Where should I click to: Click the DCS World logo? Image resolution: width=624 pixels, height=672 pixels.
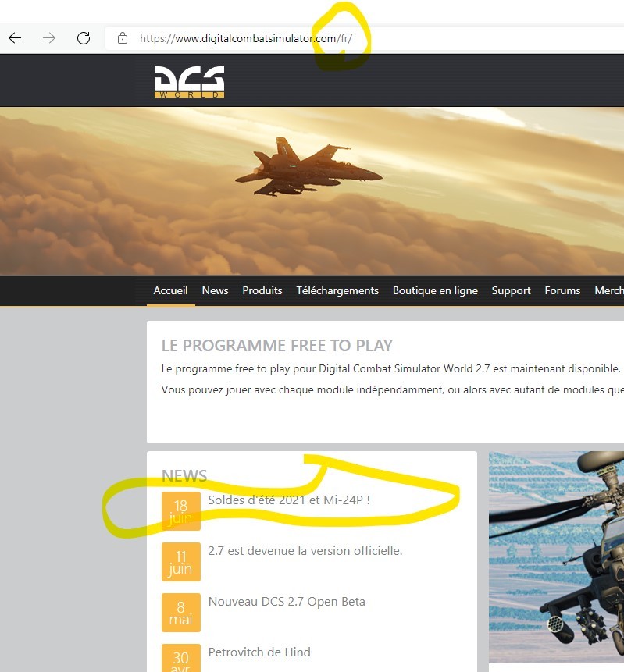(189, 81)
